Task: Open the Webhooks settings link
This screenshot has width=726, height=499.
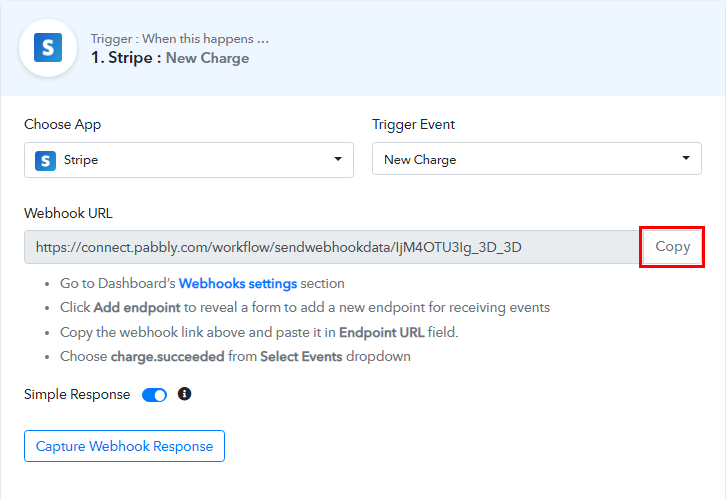Action: [238, 283]
